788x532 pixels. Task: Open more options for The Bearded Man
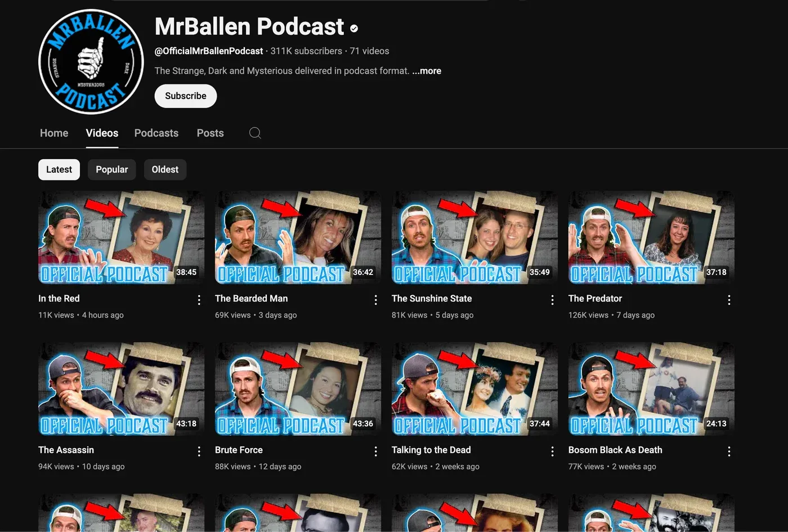pos(376,300)
